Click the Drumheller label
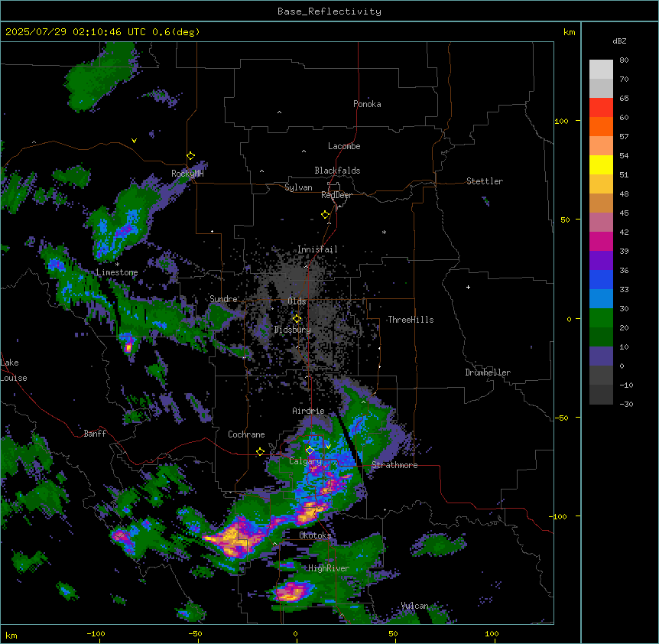The height and width of the screenshot is (644, 659). click(x=488, y=372)
